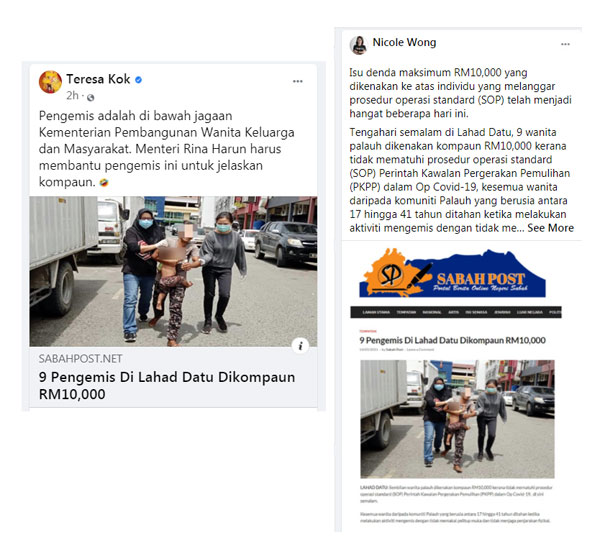Click Teresa Kok's profile picture
This screenshot has height=543, width=600.
(x=50, y=82)
